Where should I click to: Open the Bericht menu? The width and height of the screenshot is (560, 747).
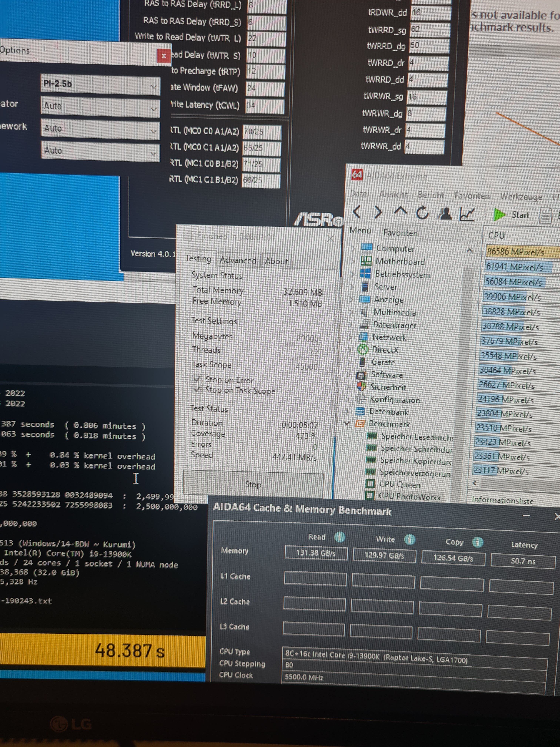[431, 195]
